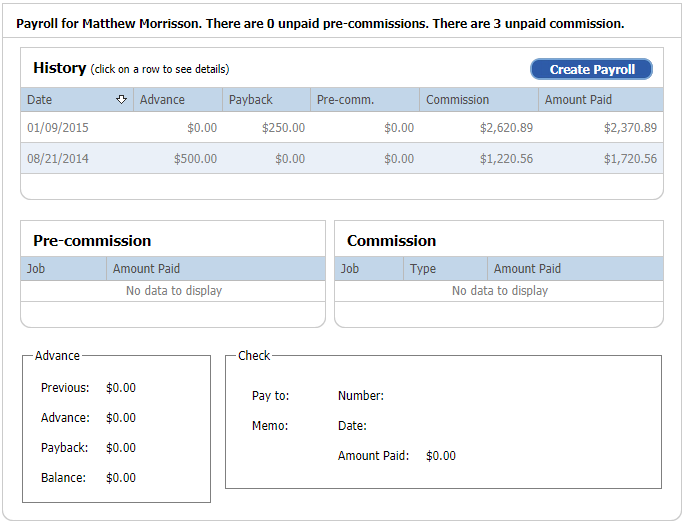The width and height of the screenshot is (685, 524).
Task: Click the Pre-commission Job column header
Action: 63,268
